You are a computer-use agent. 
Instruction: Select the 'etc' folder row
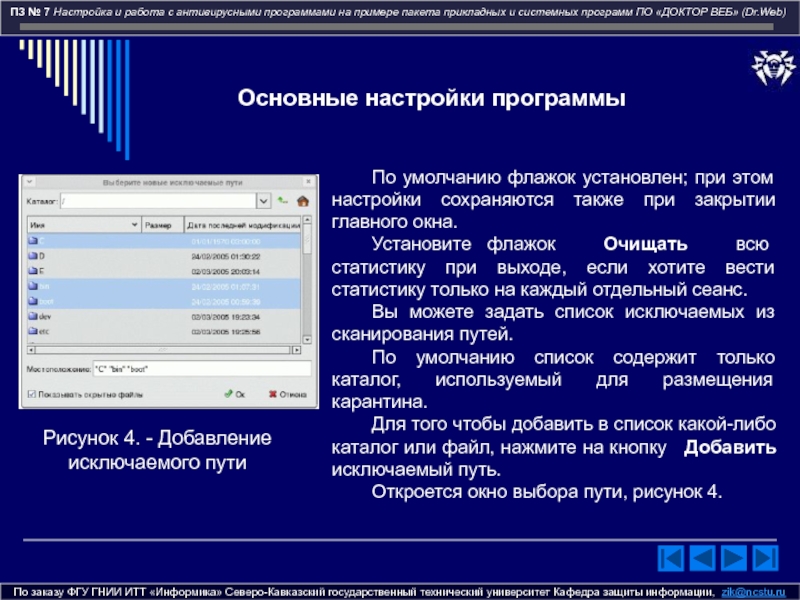point(43,330)
